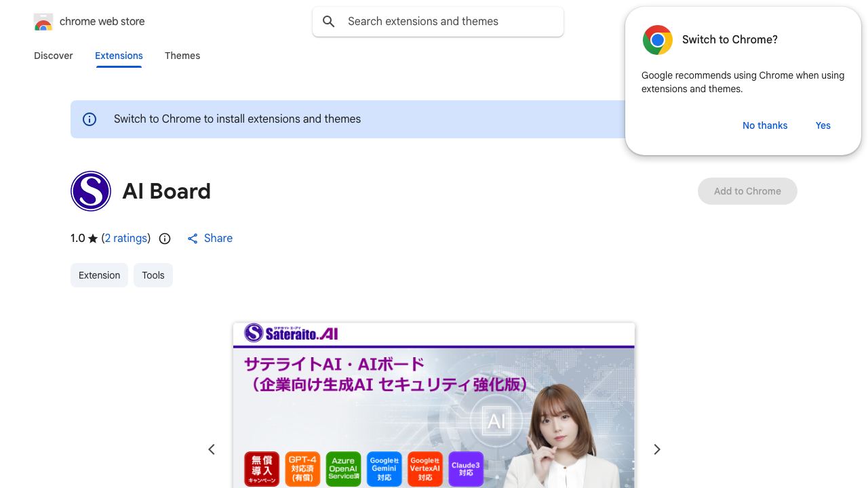Viewport: 868px width, 488px height.
Task: Open the Discover tab
Action: point(54,56)
